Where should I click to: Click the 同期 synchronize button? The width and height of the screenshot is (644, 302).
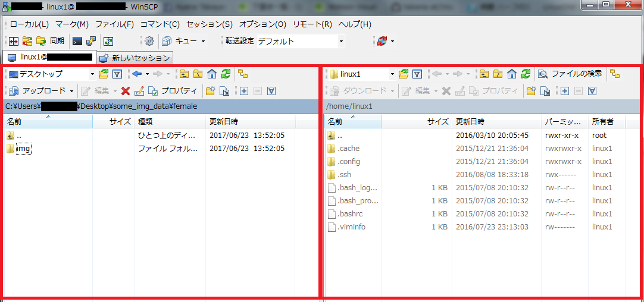(x=51, y=41)
